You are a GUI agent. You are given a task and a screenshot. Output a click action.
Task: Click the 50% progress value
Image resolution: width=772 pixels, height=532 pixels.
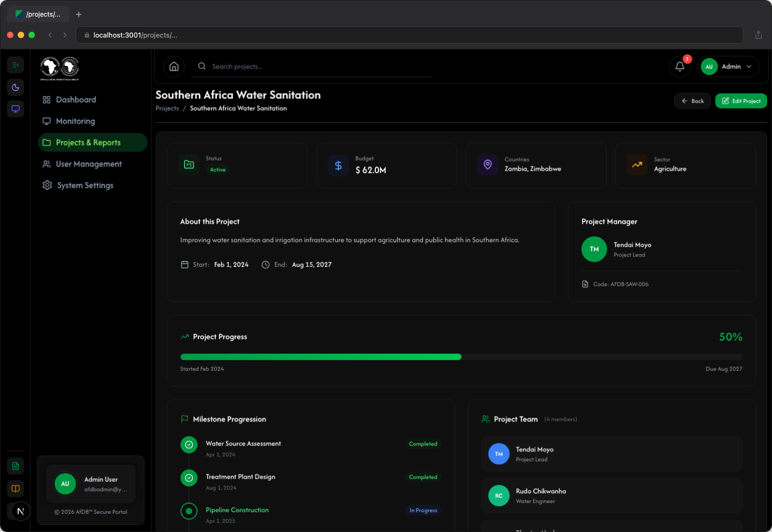tap(731, 337)
